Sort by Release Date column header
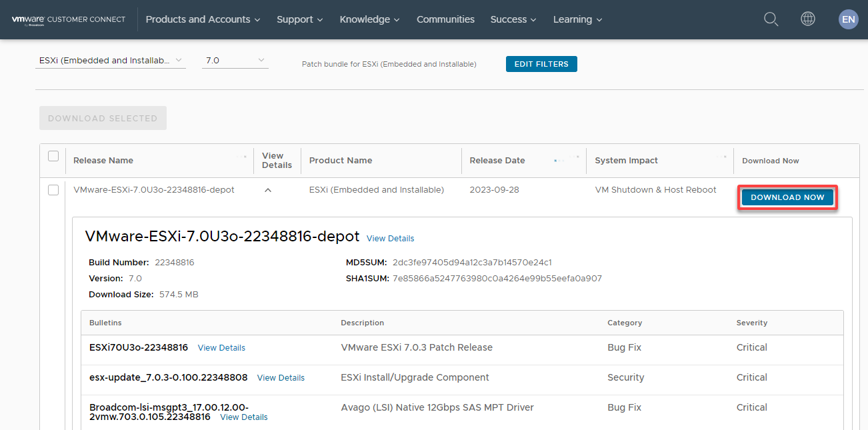The image size is (868, 430). [x=497, y=161]
